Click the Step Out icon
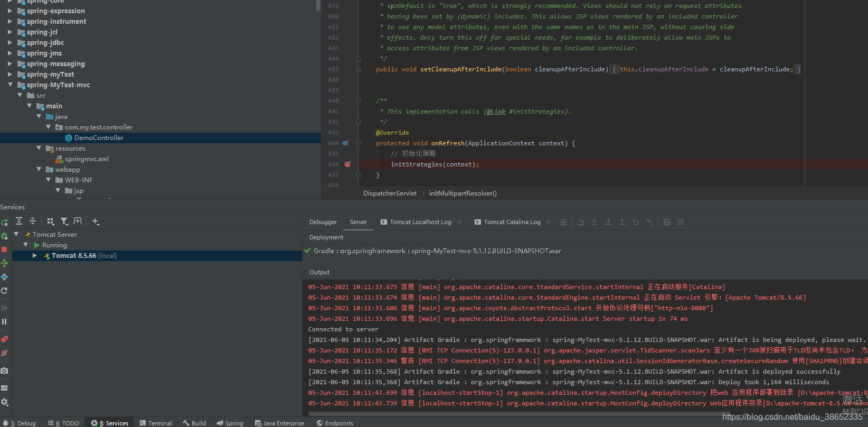The image size is (868, 427). tap(622, 222)
